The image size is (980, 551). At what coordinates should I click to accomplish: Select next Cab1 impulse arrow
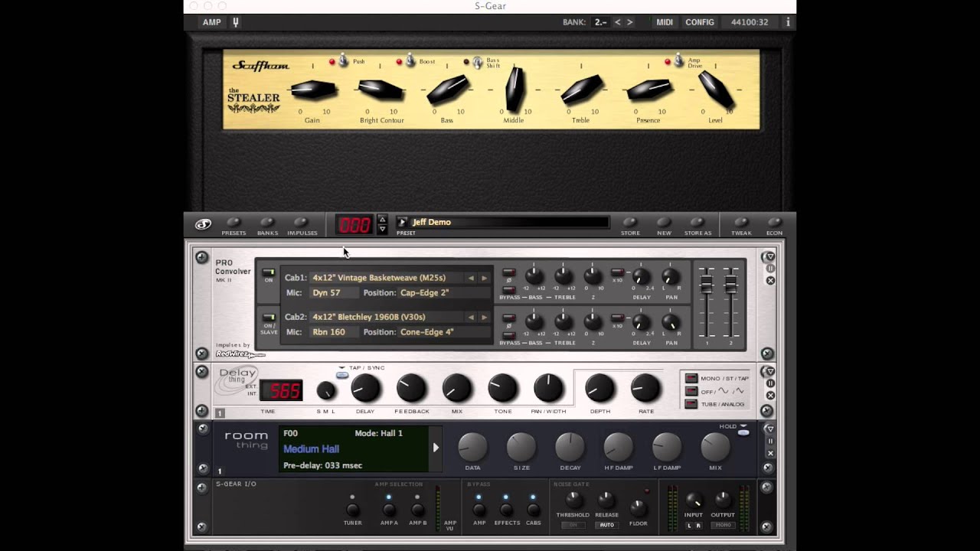pos(484,278)
